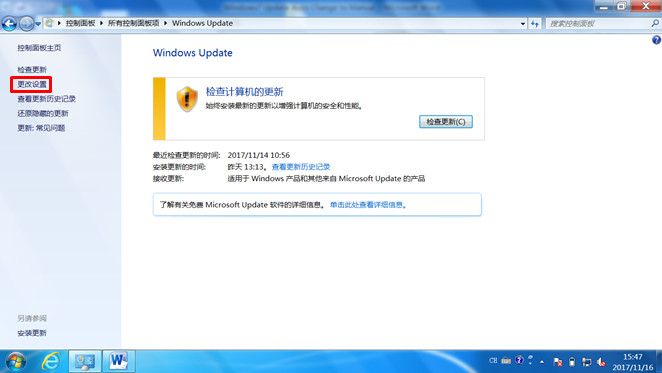The image size is (662, 373).
Task: Click the CH input language indicator
Action: tap(493, 361)
